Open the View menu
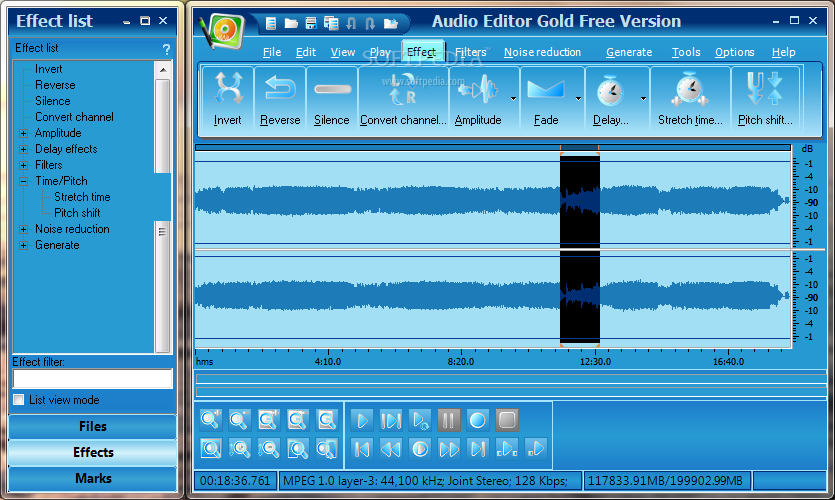Screen dimensions: 835x500 point(342,52)
